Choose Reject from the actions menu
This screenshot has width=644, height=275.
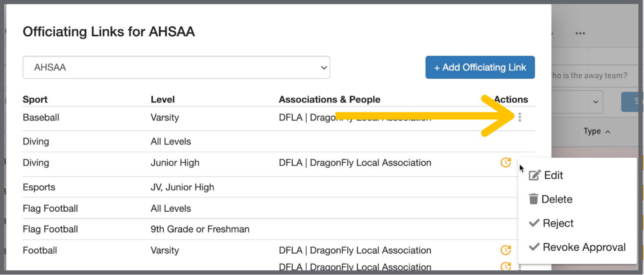click(558, 223)
